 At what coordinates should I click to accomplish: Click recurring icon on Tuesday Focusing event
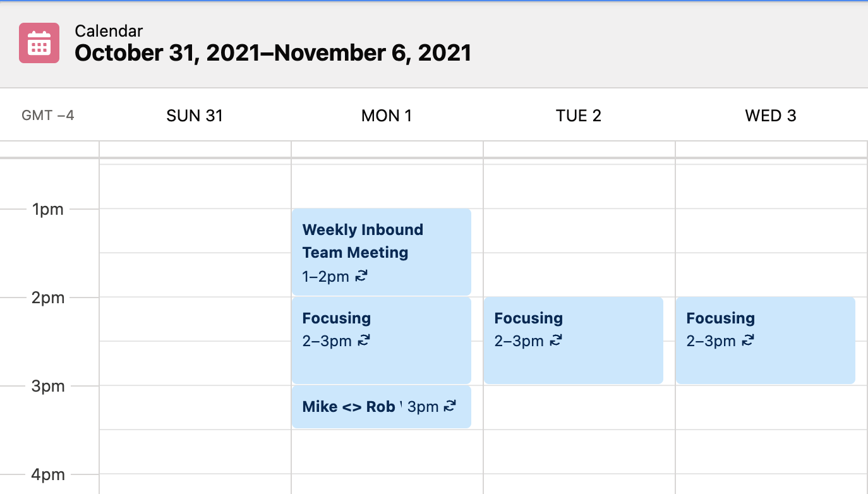(556, 340)
